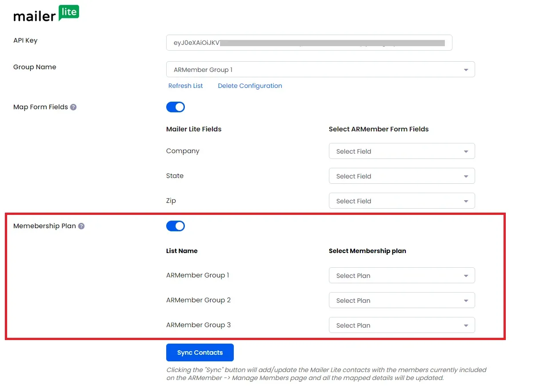Click the ARMember Group 1 list name
536x392 pixels.
coord(198,275)
